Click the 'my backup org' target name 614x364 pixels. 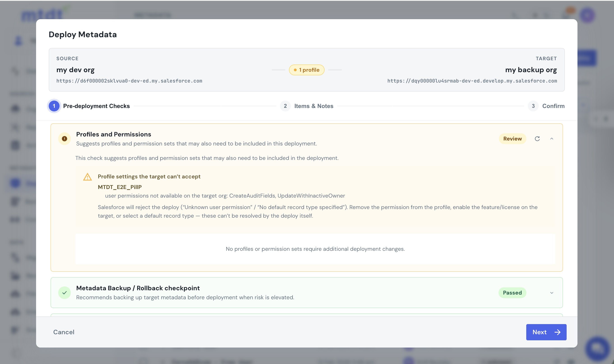[531, 70]
